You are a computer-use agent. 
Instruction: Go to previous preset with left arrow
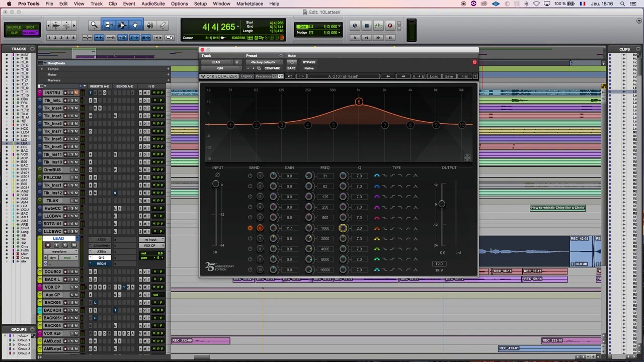point(388,76)
